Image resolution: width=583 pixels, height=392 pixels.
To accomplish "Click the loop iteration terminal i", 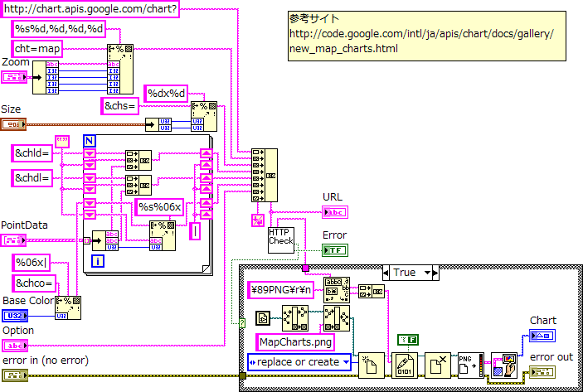I will (97, 263).
